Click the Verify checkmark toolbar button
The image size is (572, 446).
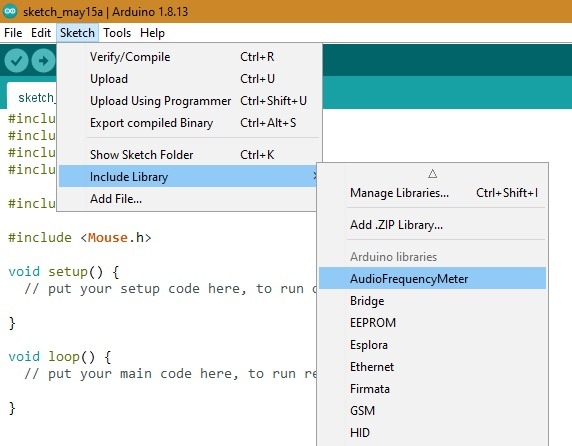pos(16,61)
